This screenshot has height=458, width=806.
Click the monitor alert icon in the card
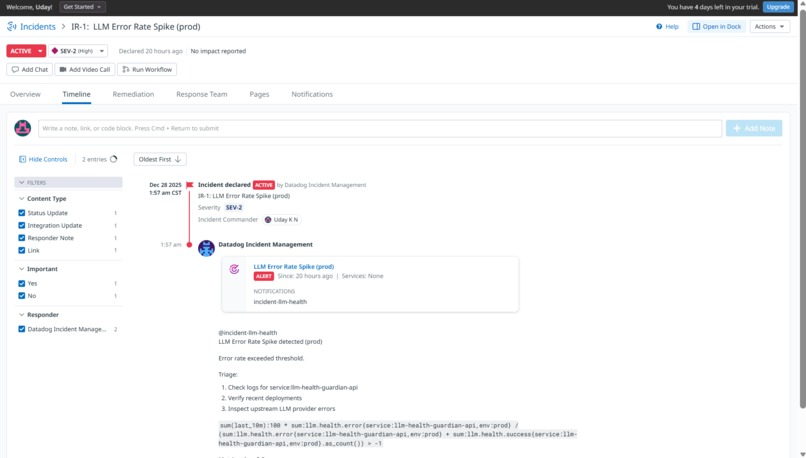[x=234, y=269]
